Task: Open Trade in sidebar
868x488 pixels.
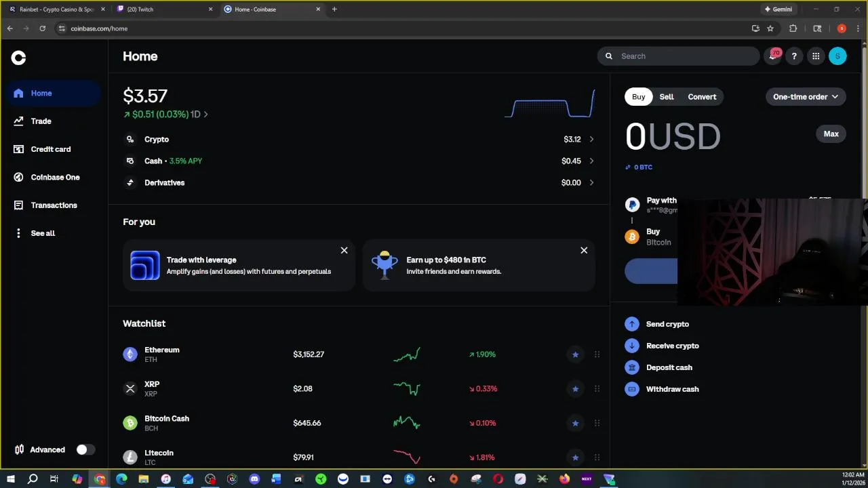Action: point(54,121)
